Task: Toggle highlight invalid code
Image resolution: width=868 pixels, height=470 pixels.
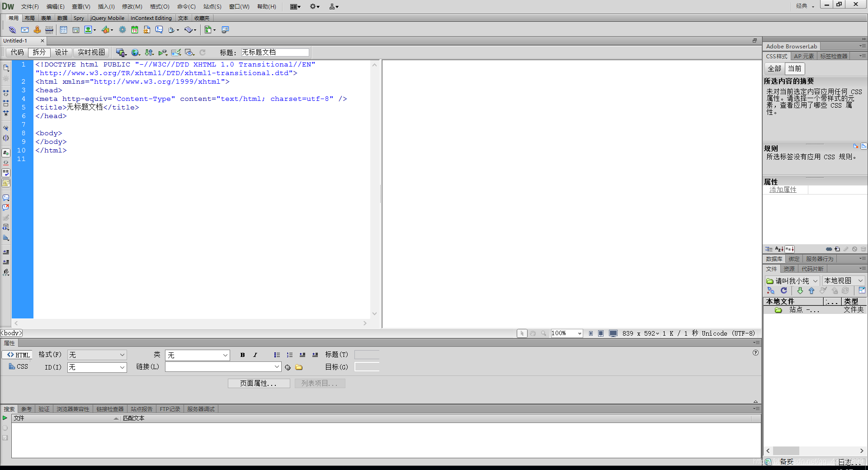Action: coord(6,163)
